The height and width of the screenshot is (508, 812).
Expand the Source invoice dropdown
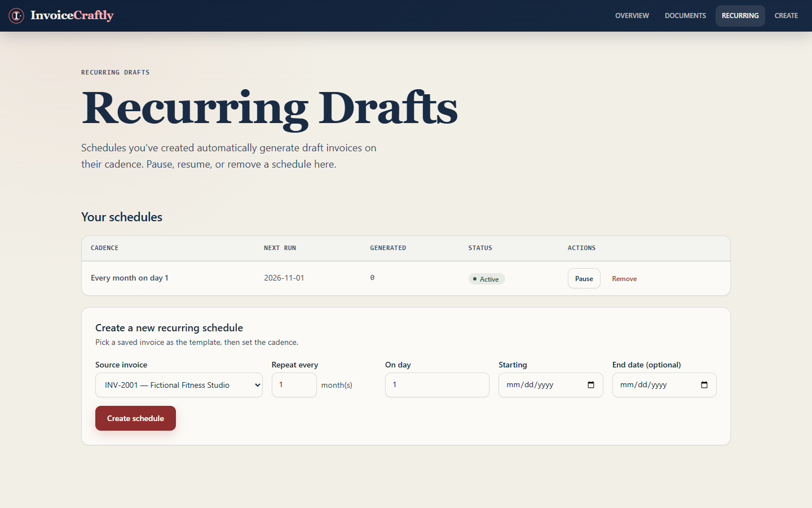(179, 385)
